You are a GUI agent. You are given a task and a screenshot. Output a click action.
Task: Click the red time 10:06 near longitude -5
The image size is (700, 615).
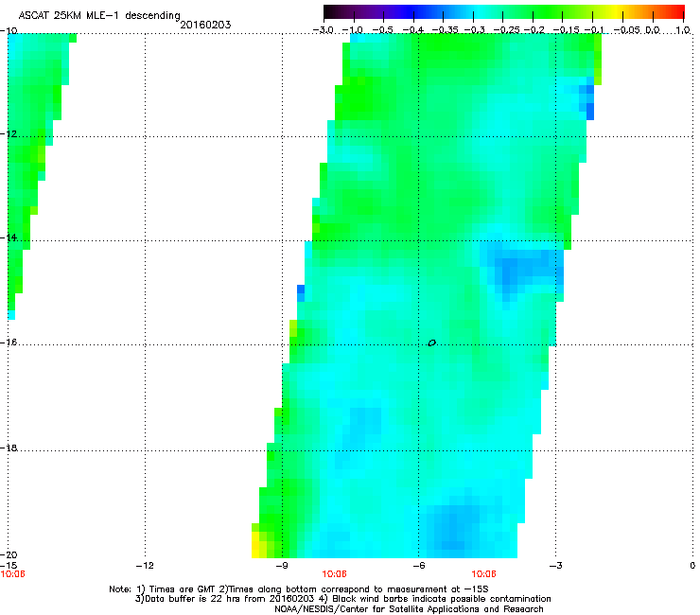[x=484, y=574]
